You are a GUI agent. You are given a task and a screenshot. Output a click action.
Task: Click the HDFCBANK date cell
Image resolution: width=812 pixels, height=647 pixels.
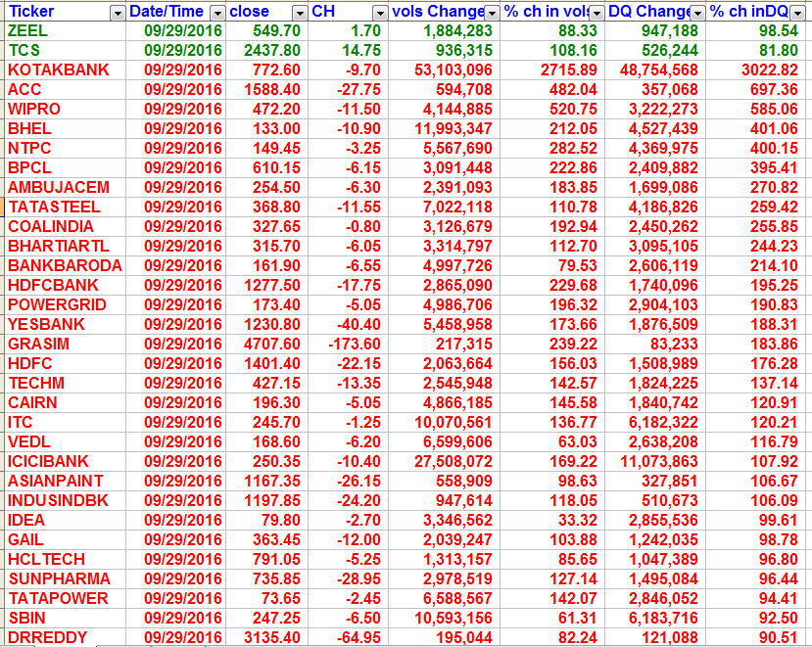pyautogui.click(x=183, y=285)
